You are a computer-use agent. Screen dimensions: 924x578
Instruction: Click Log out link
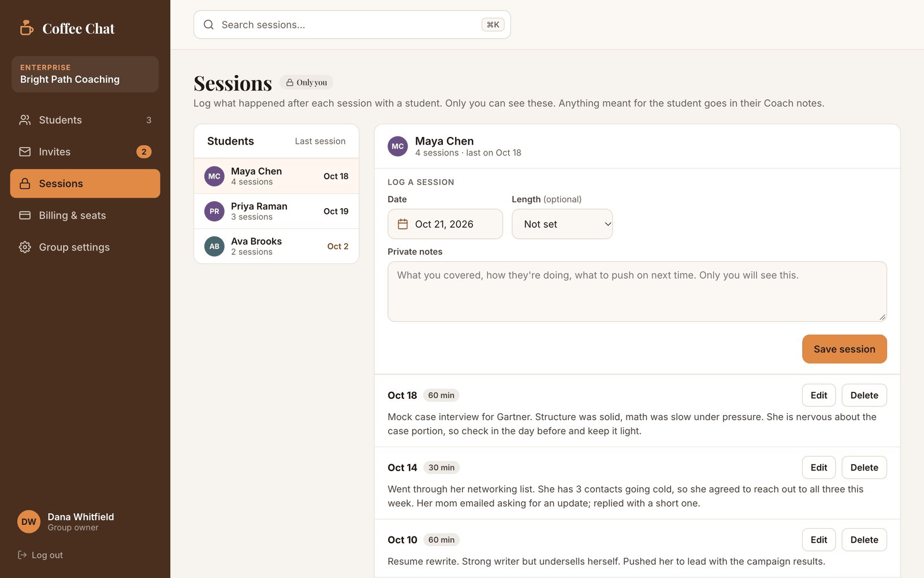pos(40,555)
